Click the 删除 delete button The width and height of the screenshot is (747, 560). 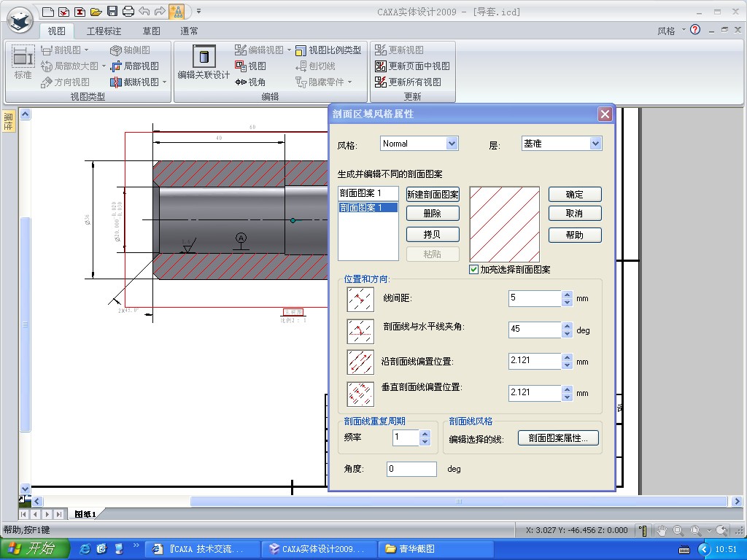433,214
